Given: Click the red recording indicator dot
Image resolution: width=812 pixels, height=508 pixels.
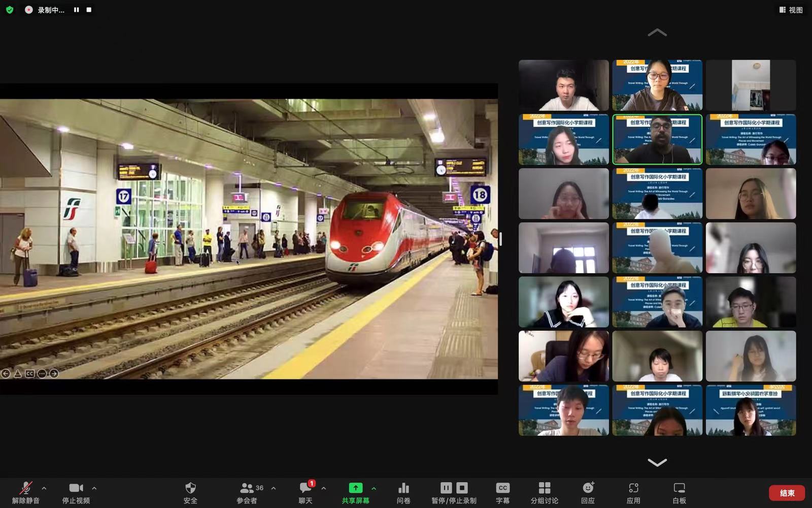Looking at the screenshot, I should pyautogui.click(x=29, y=10).
